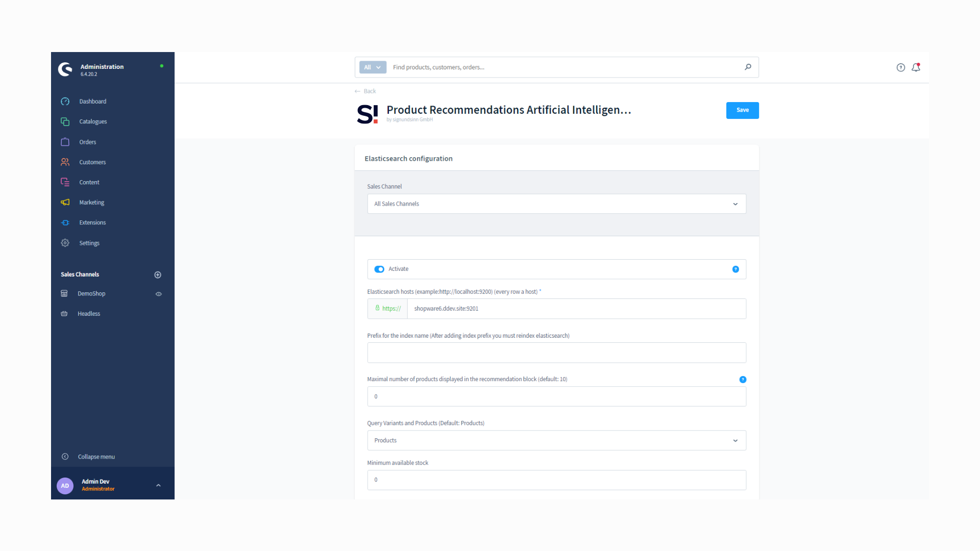The width and height of the screenshot is (980, 551).
Task: Click the info icon next to Activate toggle
Action: 735,269
